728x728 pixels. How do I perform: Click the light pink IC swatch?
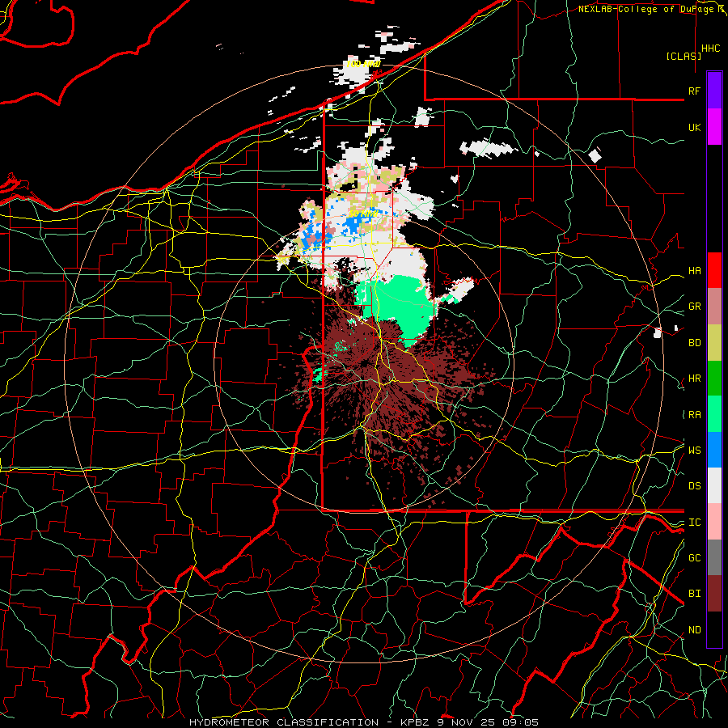[714, 522]
